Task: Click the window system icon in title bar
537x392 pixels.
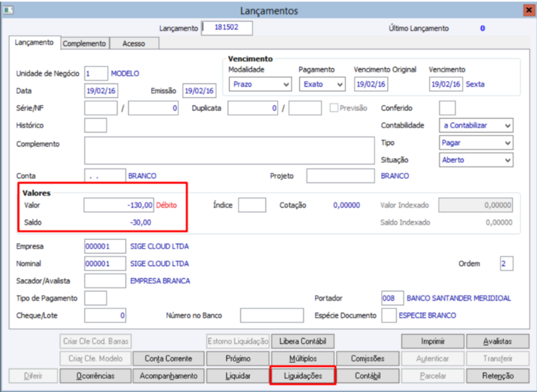Action: 8,10
